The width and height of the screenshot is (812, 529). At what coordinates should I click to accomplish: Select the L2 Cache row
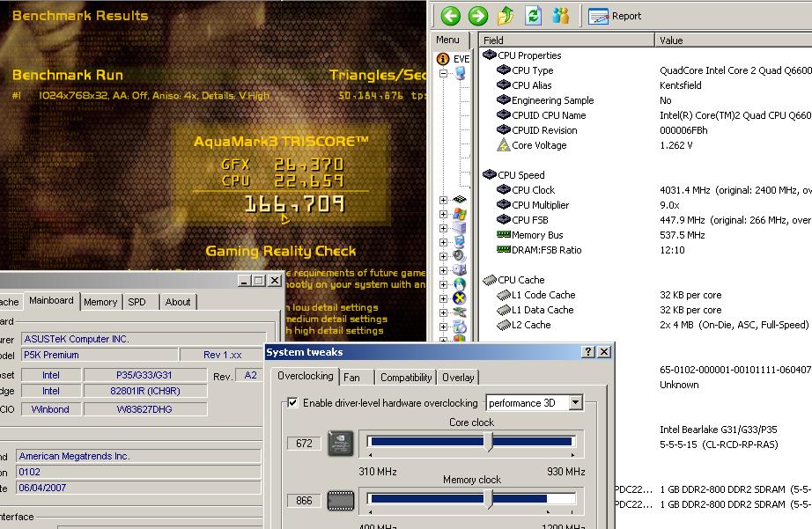coord(646,325)
